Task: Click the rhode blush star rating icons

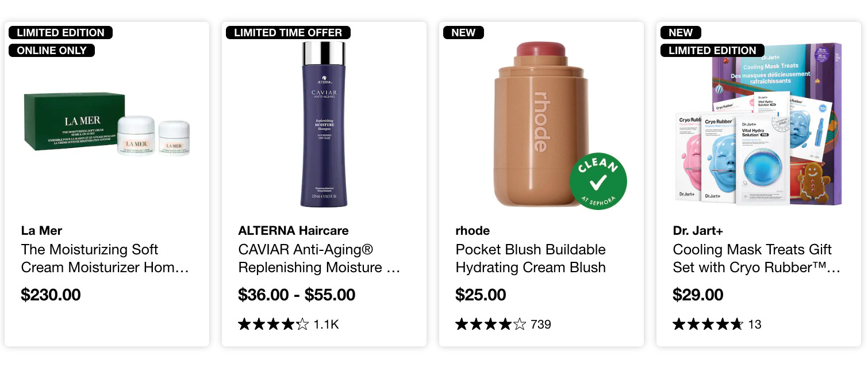Action: pos(490,325)
